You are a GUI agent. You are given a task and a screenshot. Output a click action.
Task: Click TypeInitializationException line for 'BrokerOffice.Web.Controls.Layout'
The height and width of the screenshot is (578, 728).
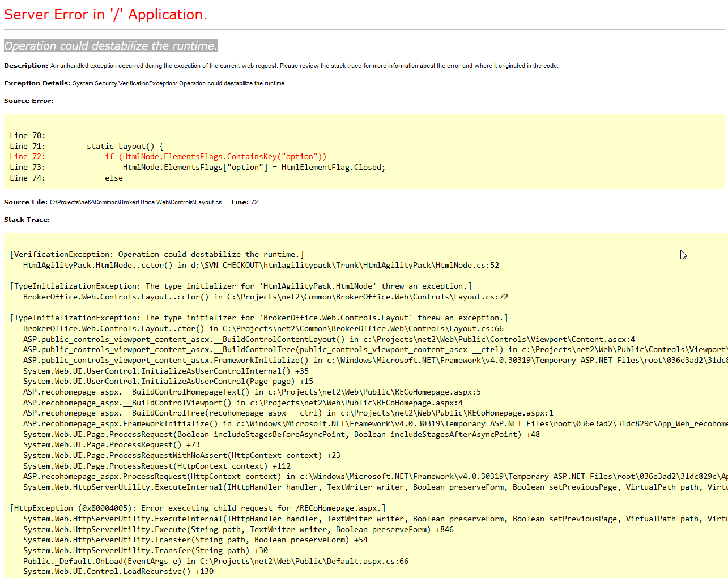tap(259, 318)
